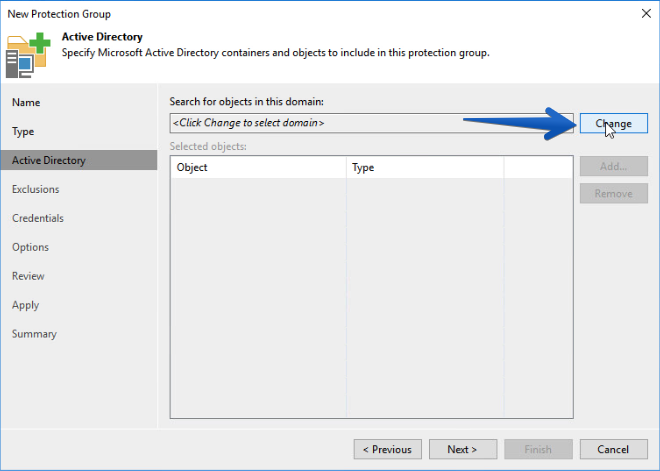Screen dimensions: 660x471
Task: Select the Active Directory step
Action: (x=79, y=160)
